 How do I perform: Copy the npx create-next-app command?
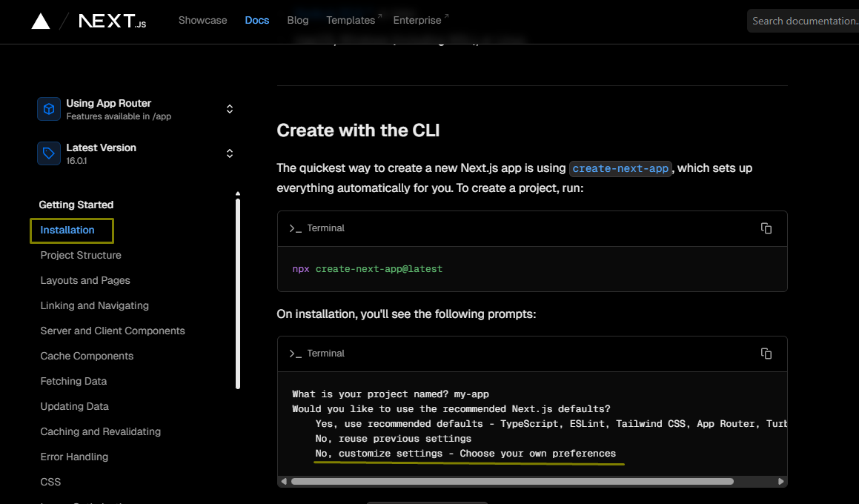766,228
